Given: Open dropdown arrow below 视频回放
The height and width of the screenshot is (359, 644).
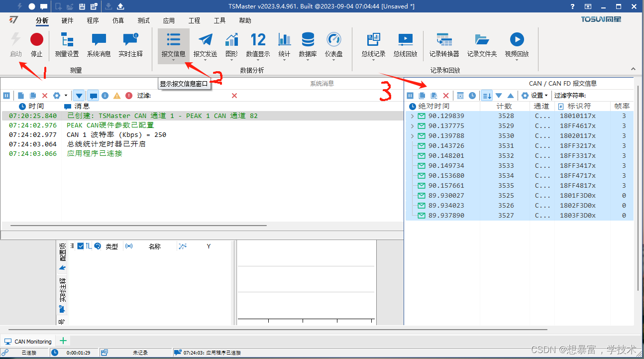Looking at the screenshot, I should coord(517,60).
